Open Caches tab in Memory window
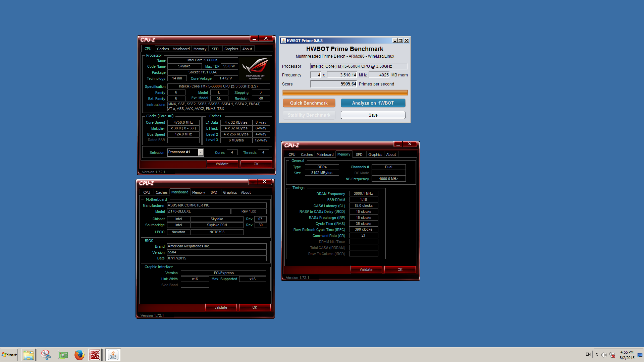Image resolution: width=644 pixels, height=362 pixels. 307,155
